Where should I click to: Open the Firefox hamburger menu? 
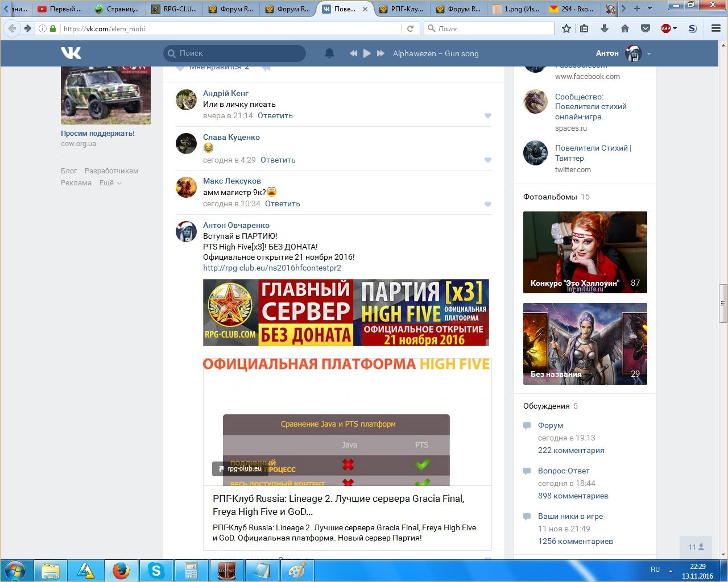[x=716, y=28]
